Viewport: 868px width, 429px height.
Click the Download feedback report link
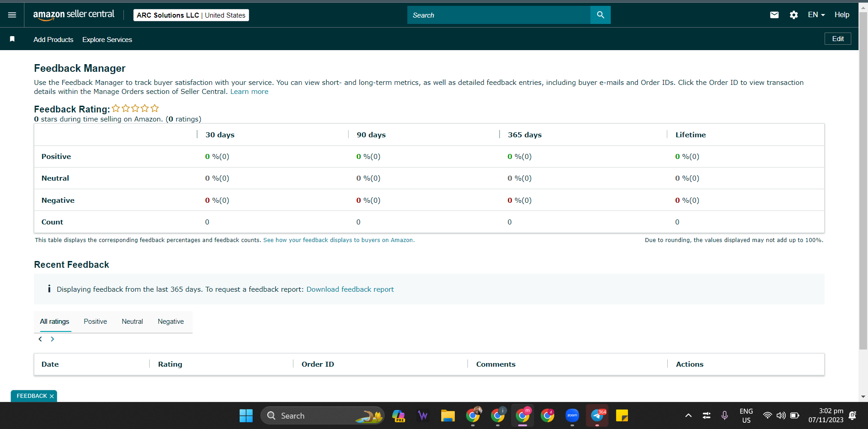350,289
